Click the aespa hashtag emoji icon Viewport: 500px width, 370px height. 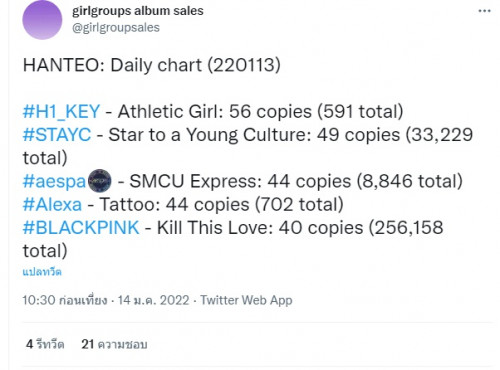coord(100,181)
